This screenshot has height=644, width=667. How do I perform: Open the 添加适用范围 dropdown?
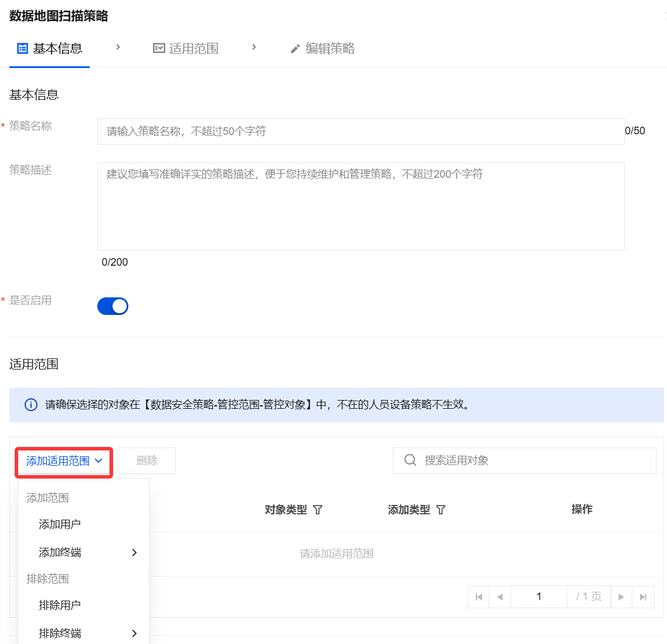click(64, 461)
